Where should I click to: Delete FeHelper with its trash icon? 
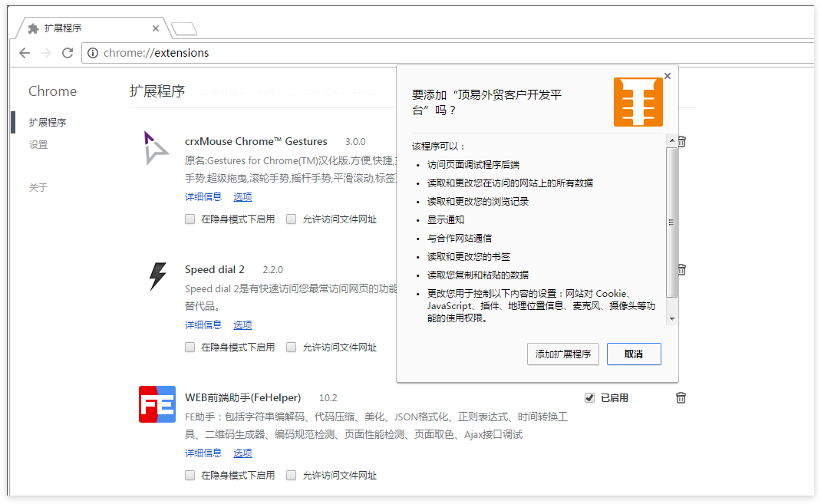coord(681,398)
